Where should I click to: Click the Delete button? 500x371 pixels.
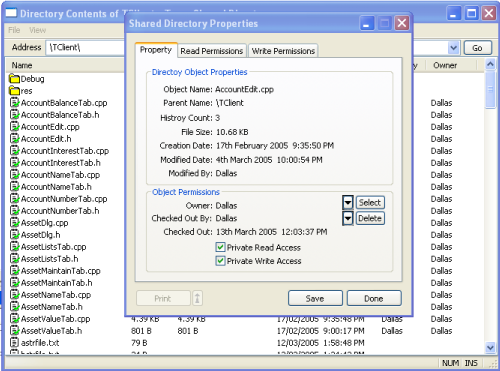pyautogui.click(x=370, y=218)
